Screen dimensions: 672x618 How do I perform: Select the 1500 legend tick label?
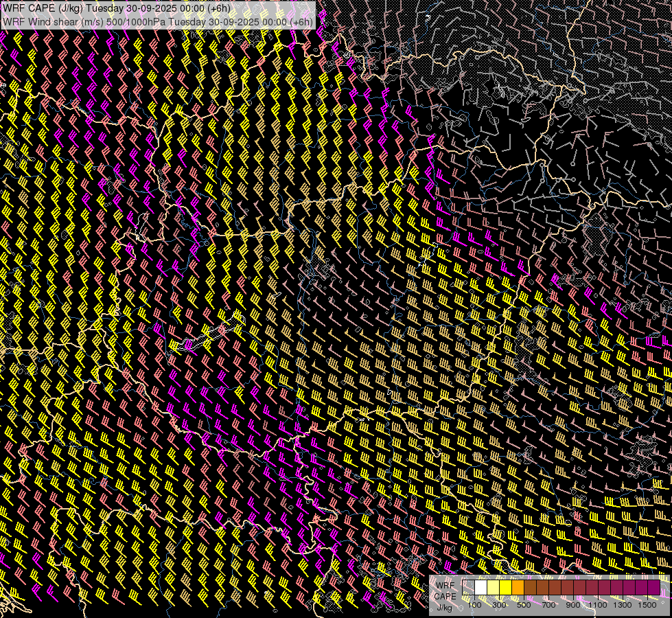(647, 605)
